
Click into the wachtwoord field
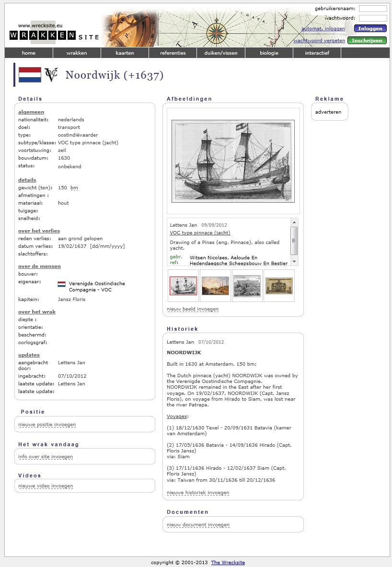pyautogui.click(x=372, y=18)
